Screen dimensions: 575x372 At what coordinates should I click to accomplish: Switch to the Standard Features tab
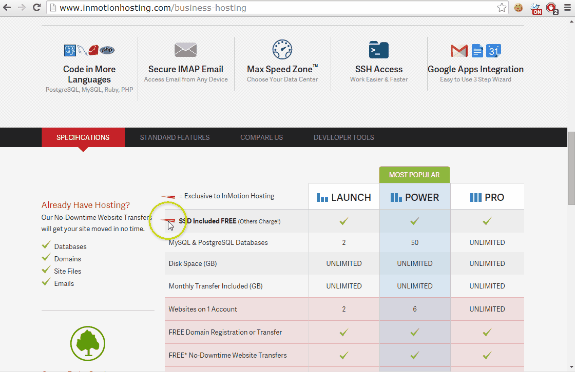[175, 137]
